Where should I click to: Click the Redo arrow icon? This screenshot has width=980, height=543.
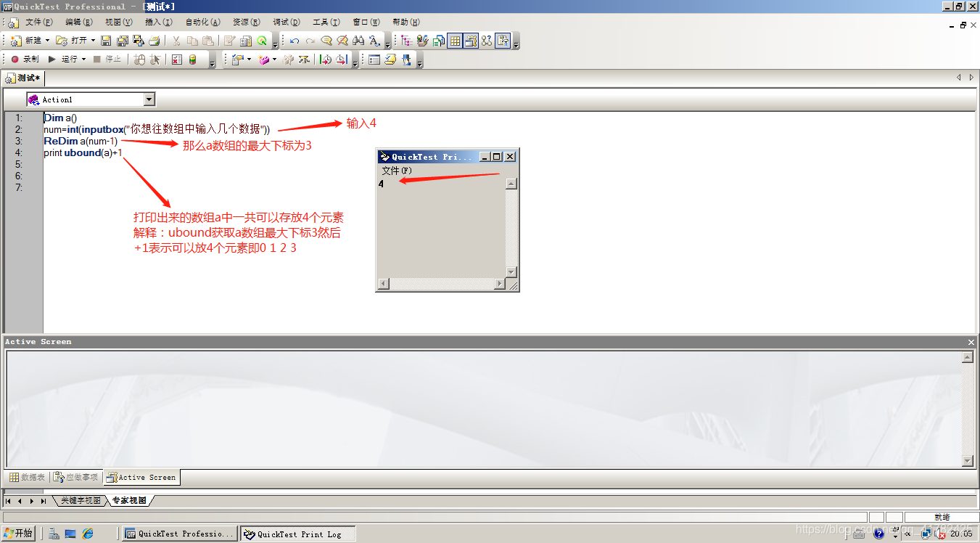(x=310, y=41)
